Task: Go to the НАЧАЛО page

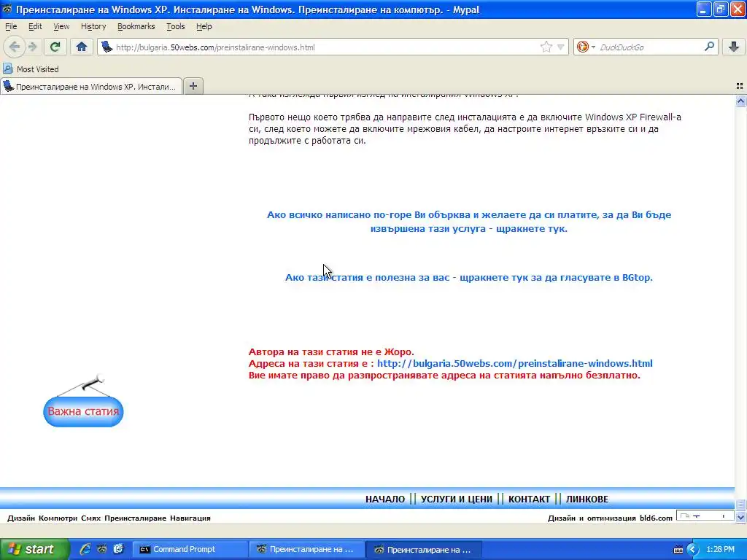Action: click(385, 499)
